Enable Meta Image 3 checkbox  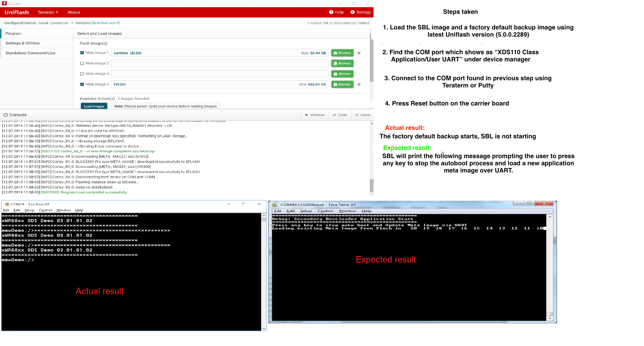point(82,74)
